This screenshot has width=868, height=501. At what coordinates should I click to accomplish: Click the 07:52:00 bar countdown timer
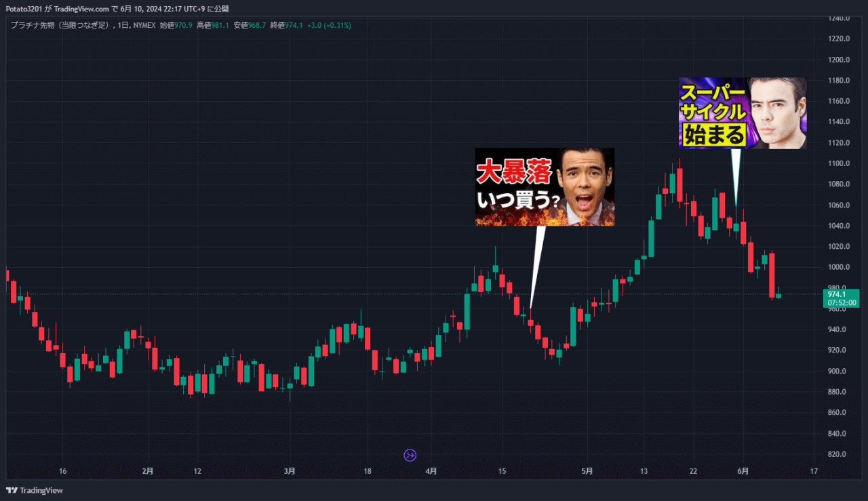pyautogui.click(x=842, y=303)
